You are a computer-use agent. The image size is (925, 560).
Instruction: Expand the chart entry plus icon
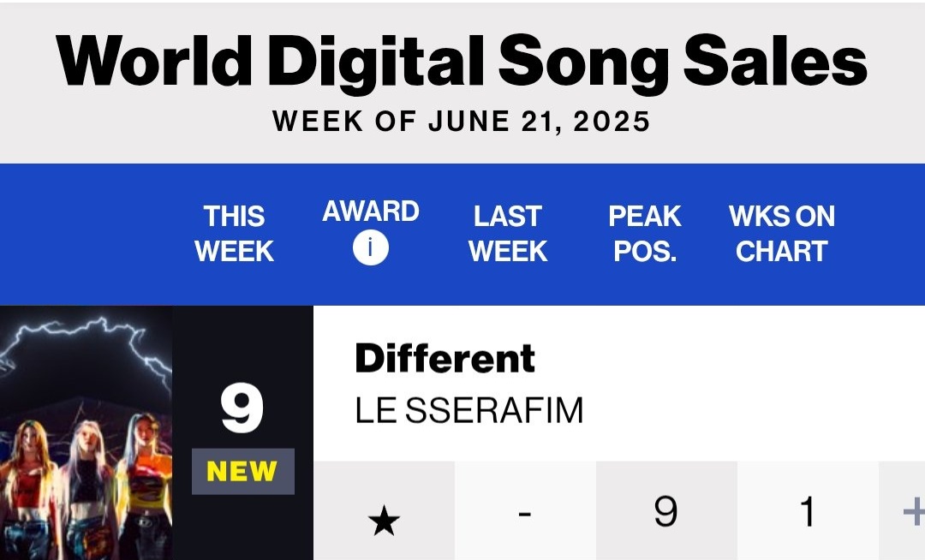click(914, 511)
